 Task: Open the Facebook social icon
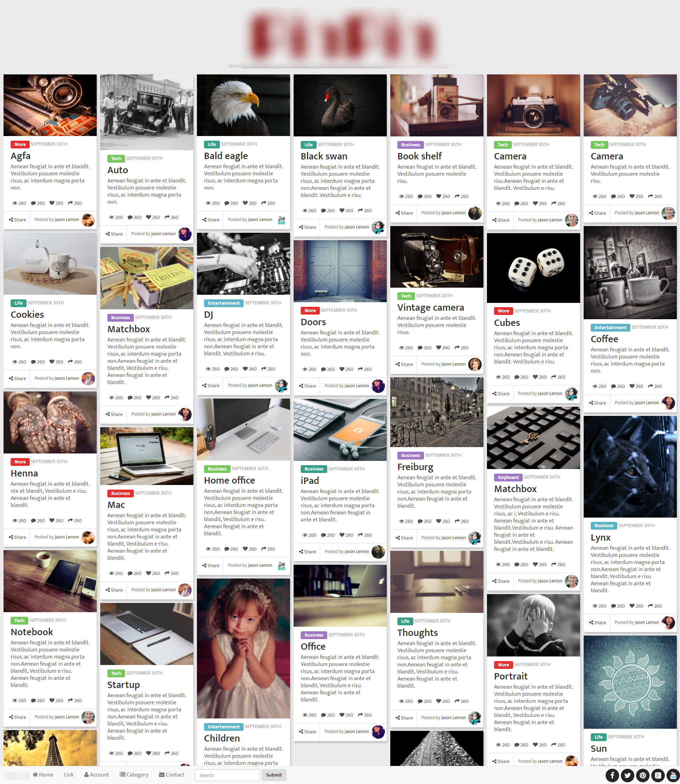point(612,775)
